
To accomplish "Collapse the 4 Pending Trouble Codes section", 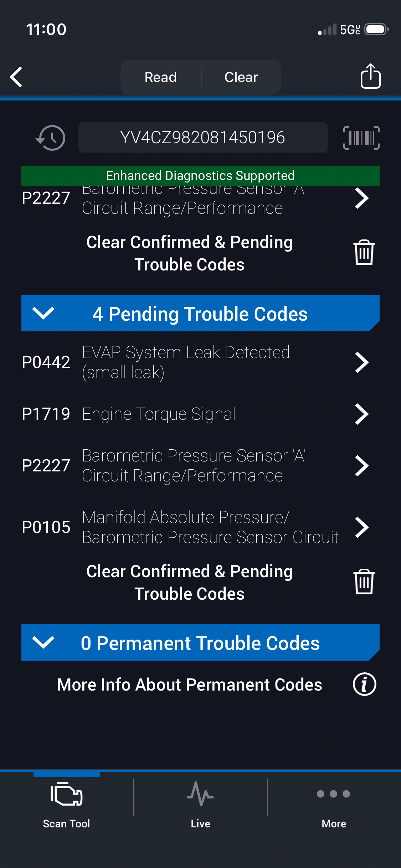I will [x=43, y=313].
